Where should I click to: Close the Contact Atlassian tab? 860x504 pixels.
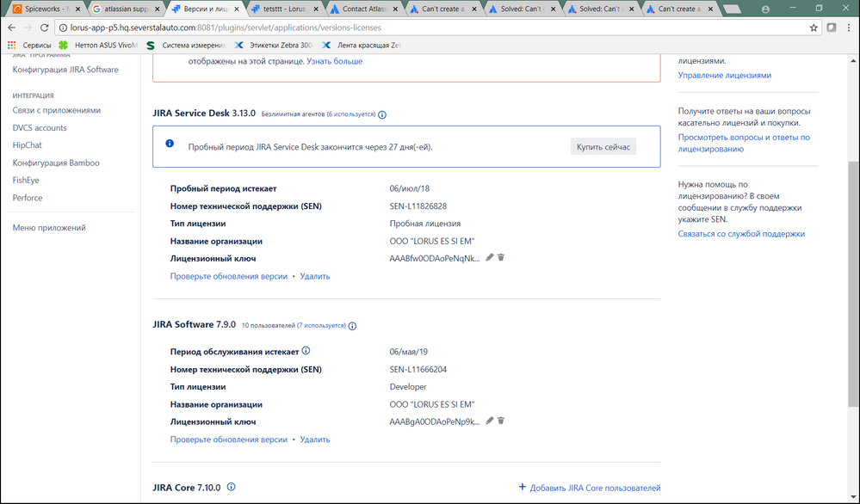coord(395,9)
